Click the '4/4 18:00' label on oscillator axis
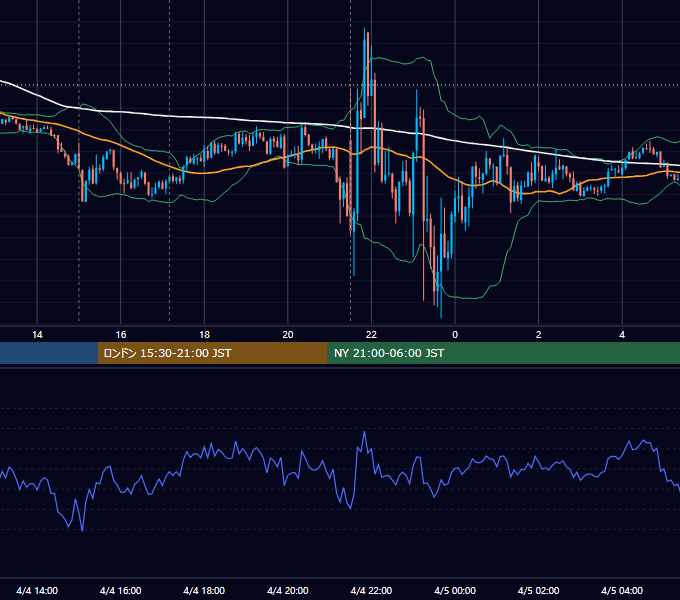This screenshot has height=600, width=680. click(204, 590)
